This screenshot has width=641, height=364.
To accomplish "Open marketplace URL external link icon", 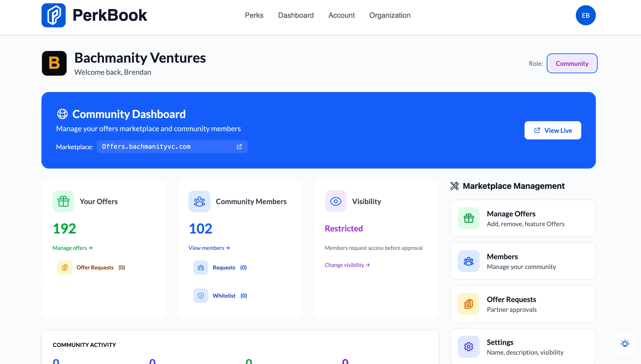I will tap(239, 147).
